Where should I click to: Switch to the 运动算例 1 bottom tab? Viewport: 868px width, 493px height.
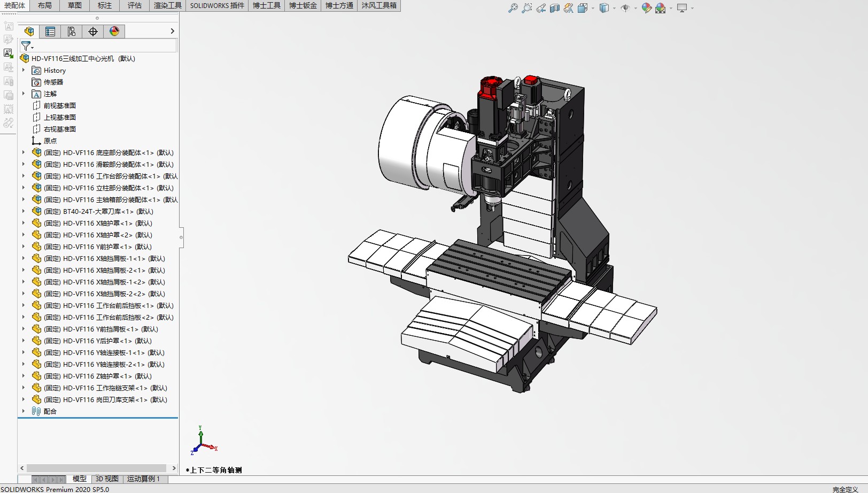[143, 479]
